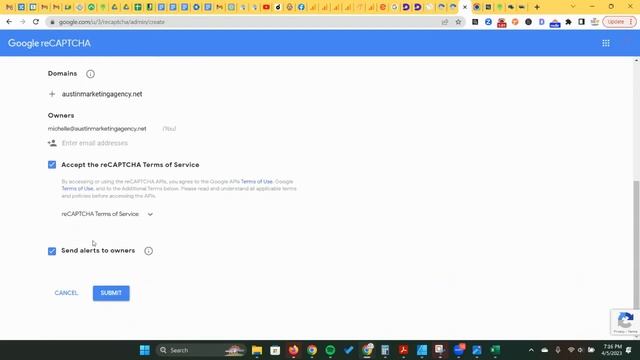Open Excel from the taskbar
Screen dimensions: 640x360
point(495,350)
